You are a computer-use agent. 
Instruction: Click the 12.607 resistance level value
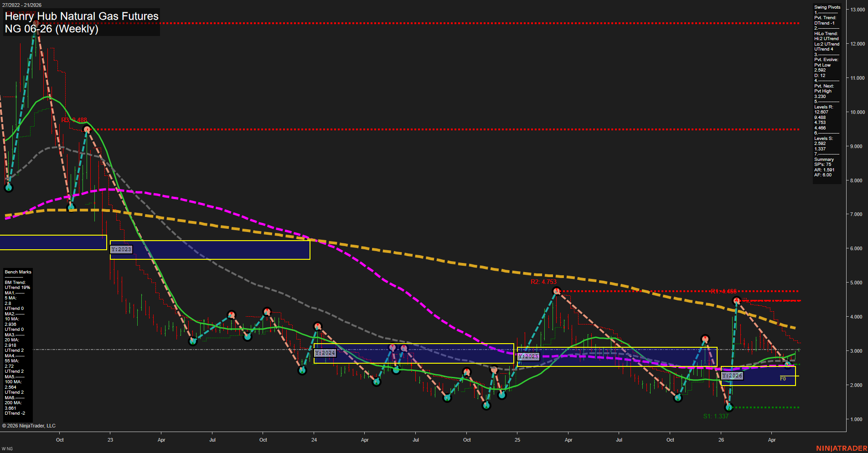click(821, 112)
